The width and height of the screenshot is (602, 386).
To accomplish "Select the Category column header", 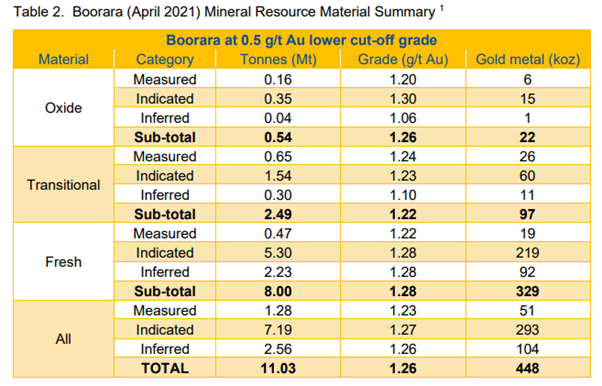I will click(x=165, y=60).
